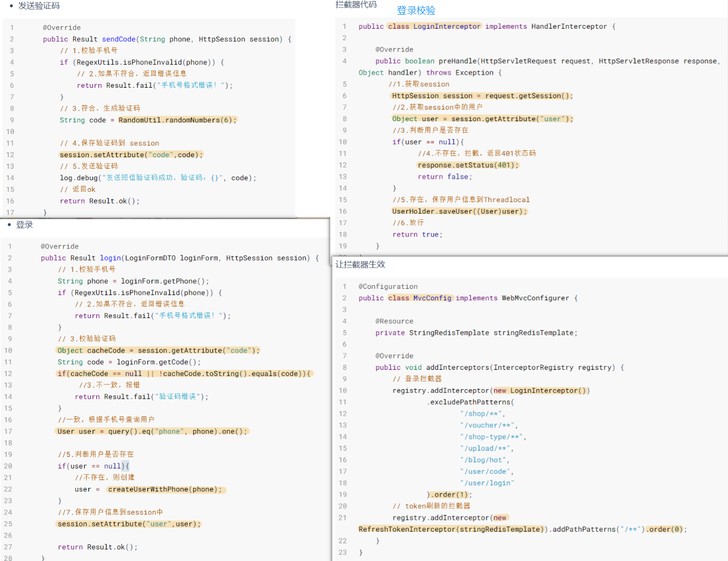Click the comment //5.存在，保存用户信息到Threadlocal
This screenshot has height=561, width=728.
461,200
